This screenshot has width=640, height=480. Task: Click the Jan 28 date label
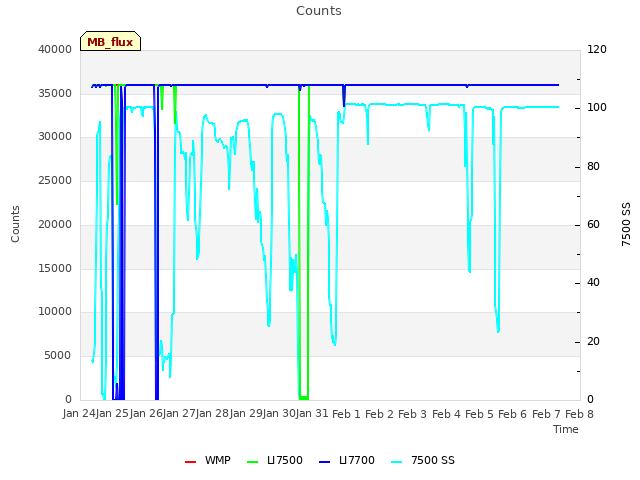coord(212,414)
